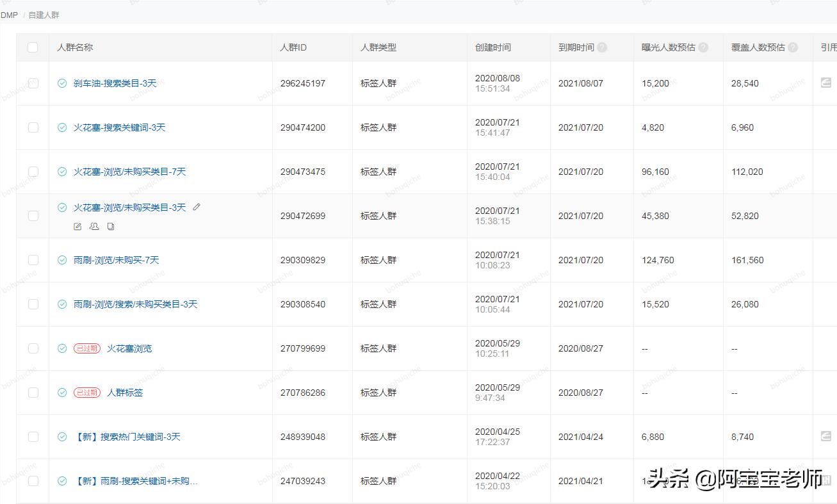Click the status check icon for 雨刷-浏览/搜索/未购买类目-3天
Image resolution: width=837 pixels, height=504 pixels.
(62, 304)
